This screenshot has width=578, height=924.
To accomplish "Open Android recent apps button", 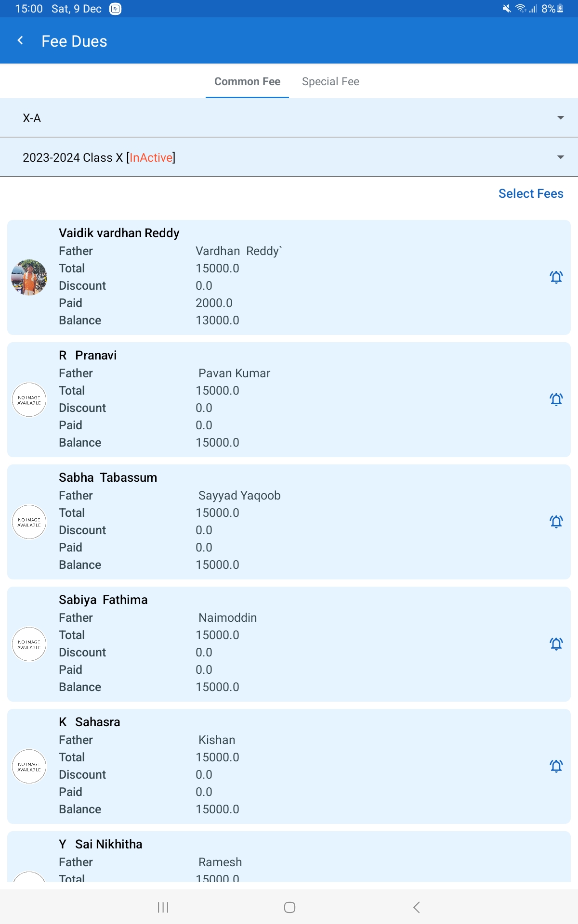I will [x=163, y=907].
